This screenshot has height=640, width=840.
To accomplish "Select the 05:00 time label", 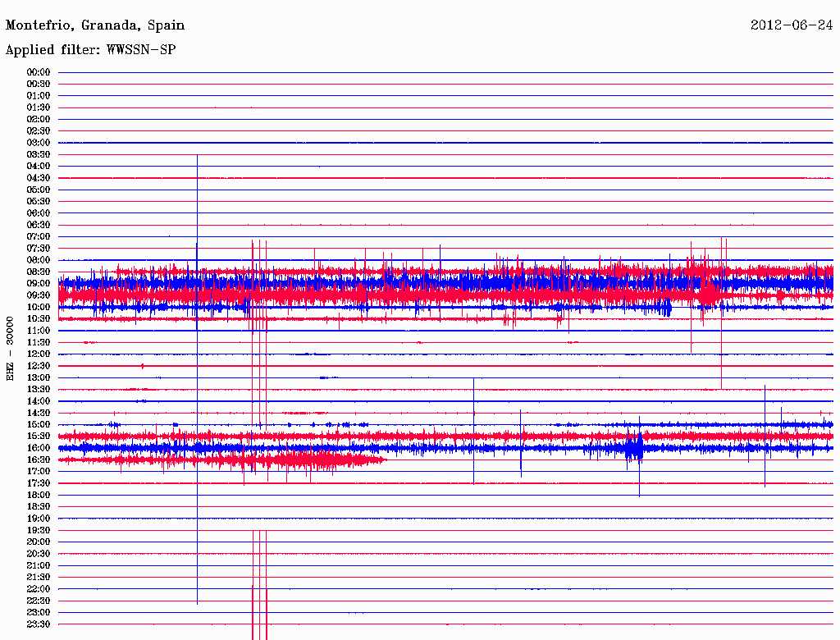I will tap(38, 190).
